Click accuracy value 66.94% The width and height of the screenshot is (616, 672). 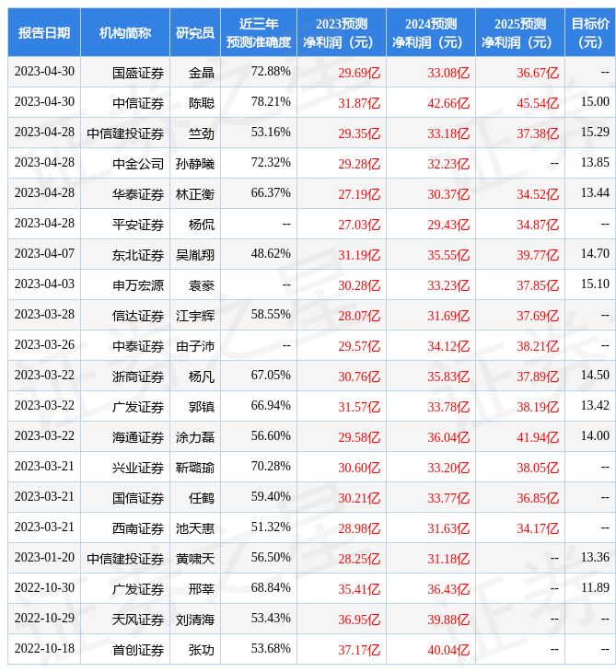point(271,406)
